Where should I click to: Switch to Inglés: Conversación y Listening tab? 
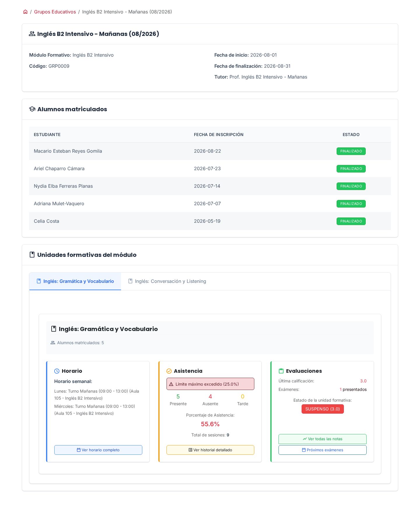(167, 281)
